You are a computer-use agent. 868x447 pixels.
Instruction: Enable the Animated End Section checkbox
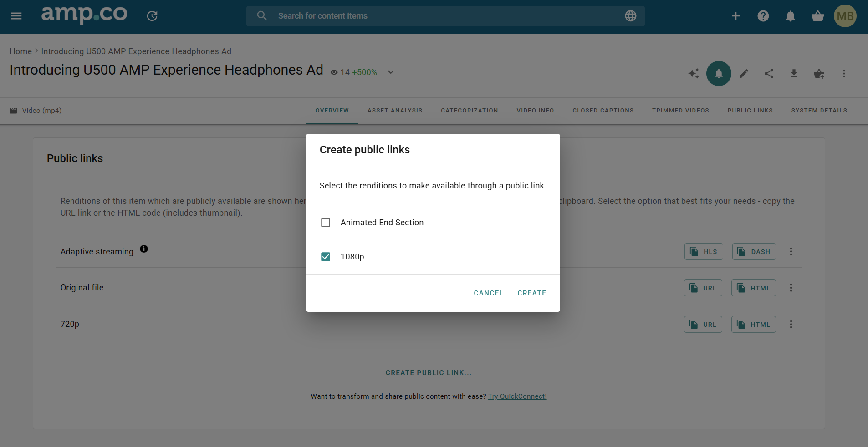pyautogui.click(x=325, y=223)
